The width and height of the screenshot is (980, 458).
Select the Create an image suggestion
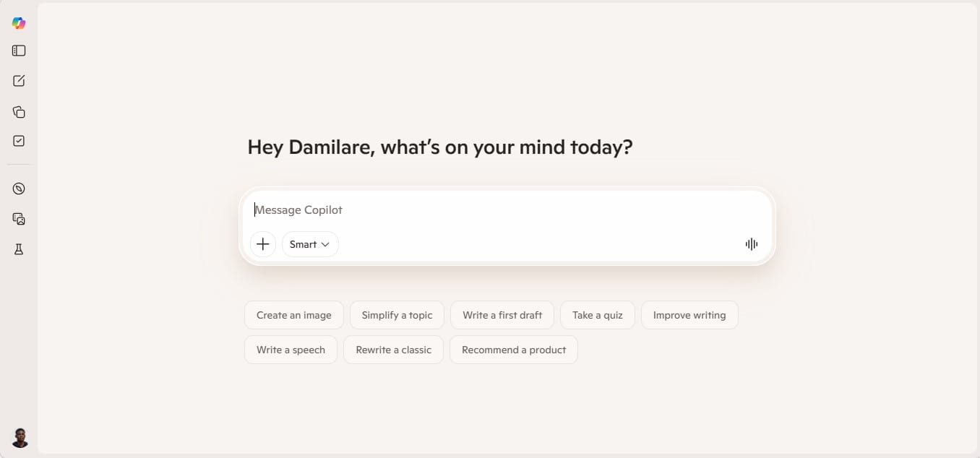click(293, 315)
